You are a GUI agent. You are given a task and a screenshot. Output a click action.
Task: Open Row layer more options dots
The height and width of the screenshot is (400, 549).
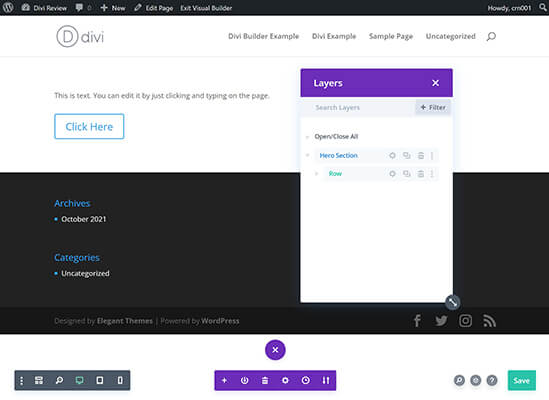(432, 174)
